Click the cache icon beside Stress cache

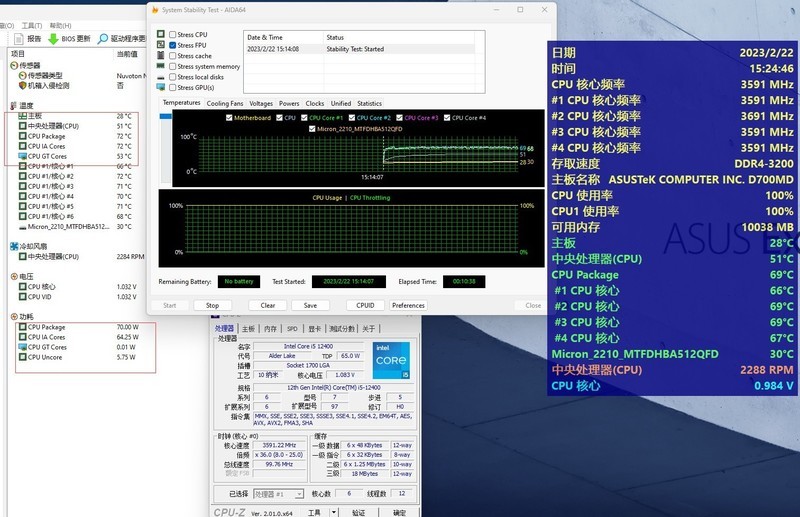[x=161, y=56]
